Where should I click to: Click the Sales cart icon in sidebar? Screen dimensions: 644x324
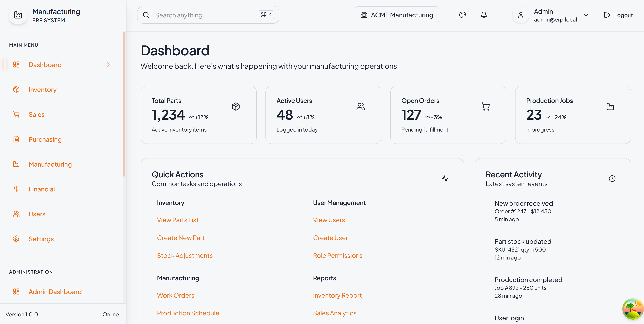[x=16, y=114]
